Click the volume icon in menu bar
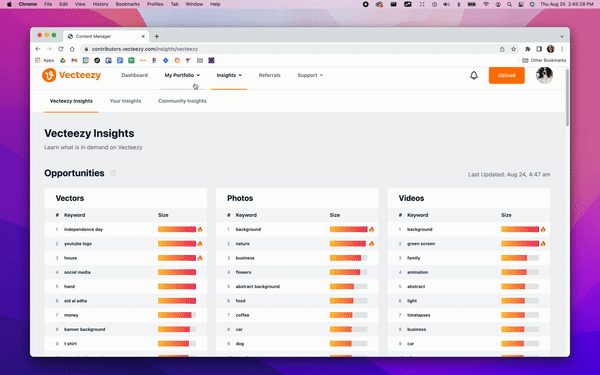600x375 pixels. [x=446, y=4]
